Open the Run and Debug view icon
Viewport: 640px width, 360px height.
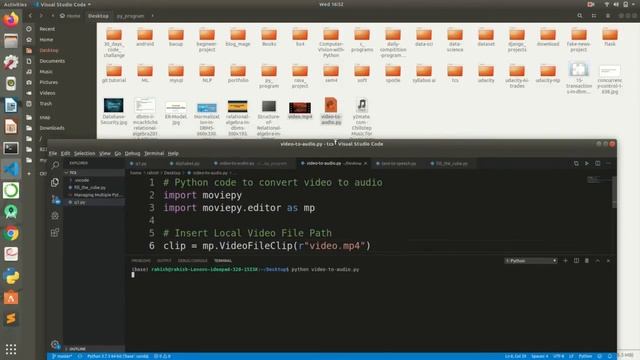[55, 216]
